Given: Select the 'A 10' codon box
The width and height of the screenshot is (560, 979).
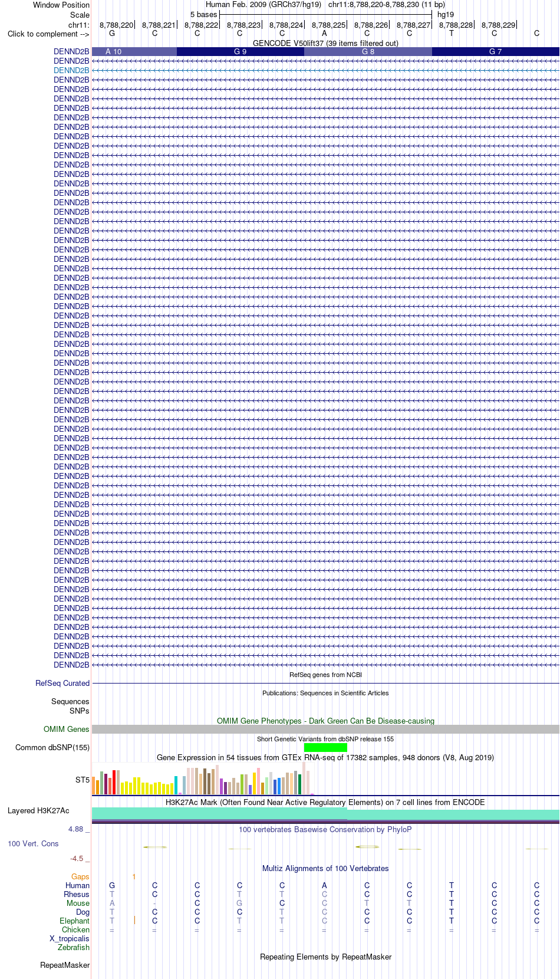Looking at the screenshot, I should (x=134, y=52).
